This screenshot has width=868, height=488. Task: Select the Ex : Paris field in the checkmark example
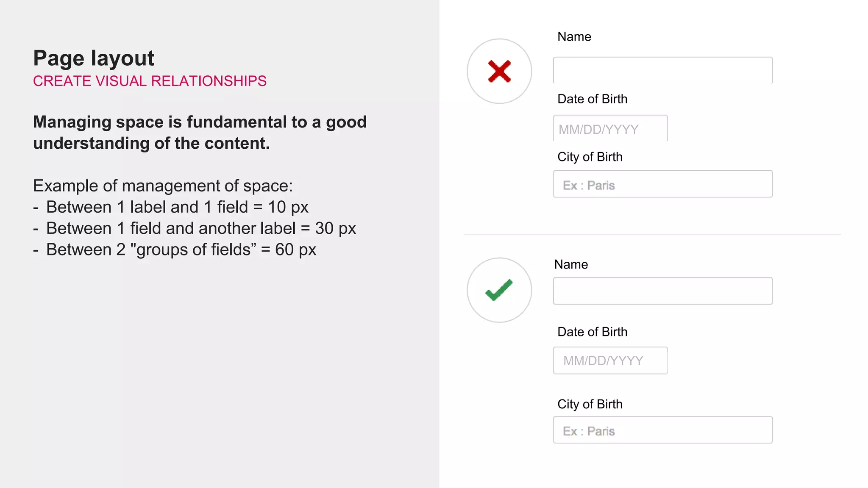tap(662, 430)
